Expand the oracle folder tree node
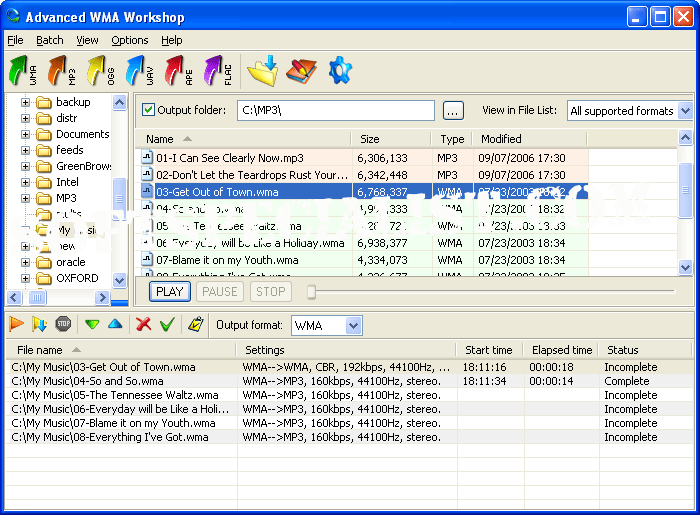 click(26, 262)
